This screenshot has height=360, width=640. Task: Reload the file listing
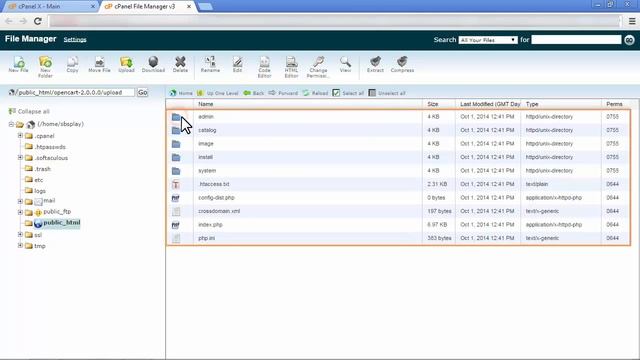pos(315,93)
